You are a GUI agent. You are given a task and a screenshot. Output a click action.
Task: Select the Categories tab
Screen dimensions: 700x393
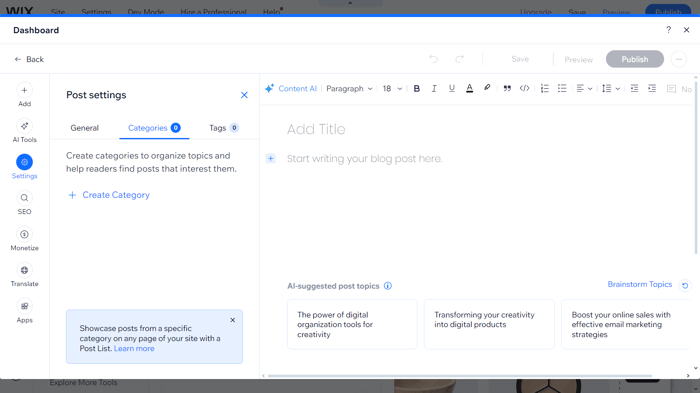coord(154,128)
